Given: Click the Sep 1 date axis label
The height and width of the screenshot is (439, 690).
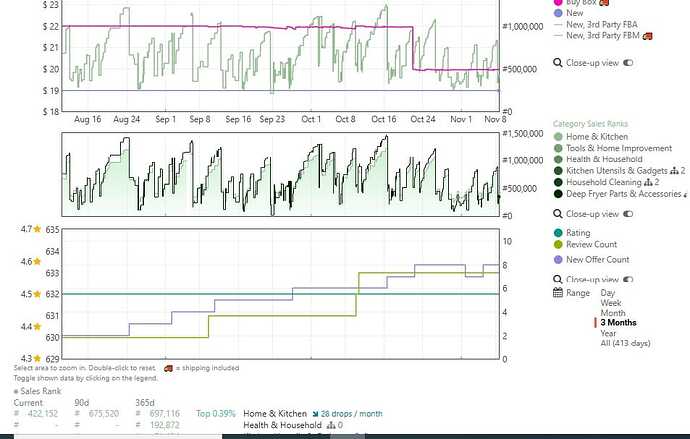Looking at the screenshot, I should click(165, 119).
